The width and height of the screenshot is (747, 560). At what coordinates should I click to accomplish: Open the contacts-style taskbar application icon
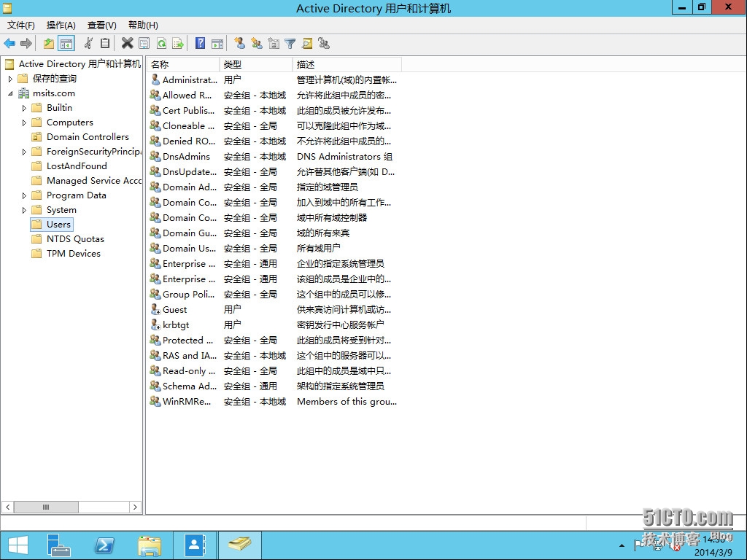[194, 545]
